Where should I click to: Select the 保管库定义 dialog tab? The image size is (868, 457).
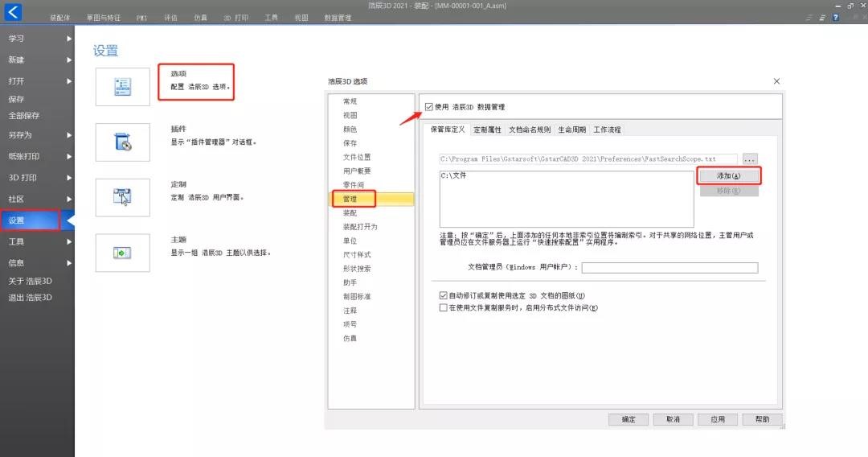point(448,129)
